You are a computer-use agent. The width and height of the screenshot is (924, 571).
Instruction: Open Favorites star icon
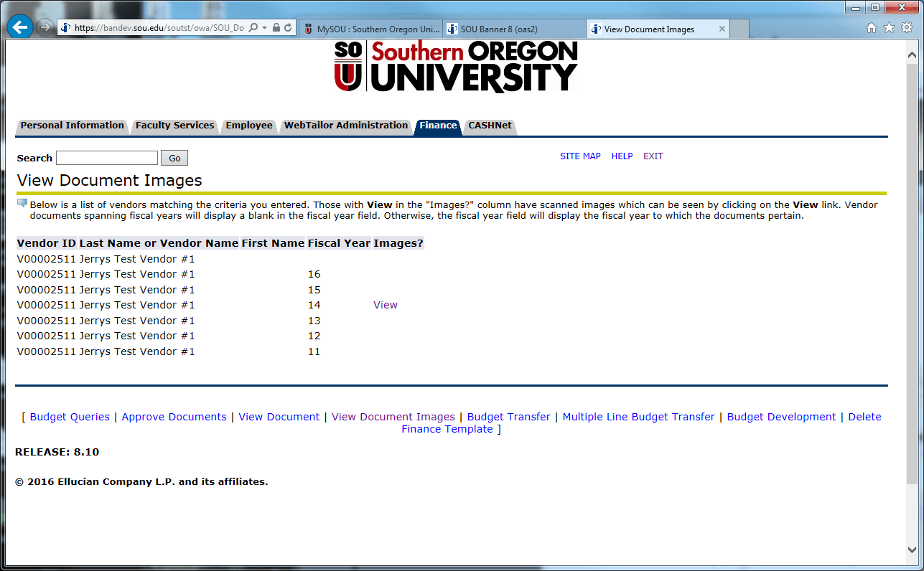point(889,29)
